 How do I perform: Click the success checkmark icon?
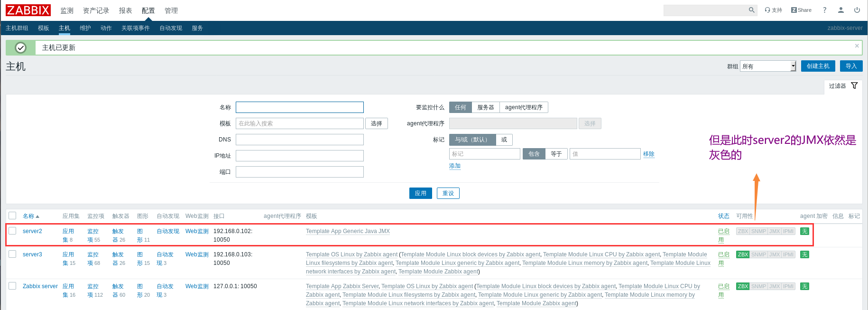point(20,47)
